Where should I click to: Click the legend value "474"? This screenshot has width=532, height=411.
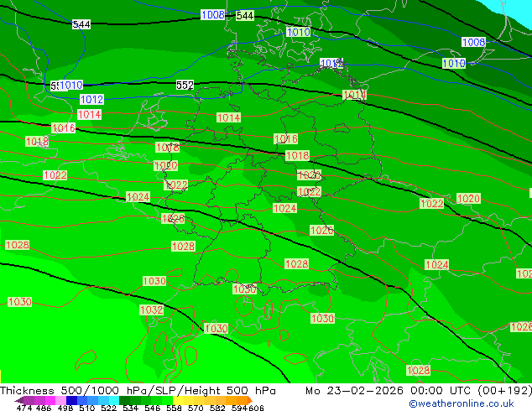coord(24,408)
